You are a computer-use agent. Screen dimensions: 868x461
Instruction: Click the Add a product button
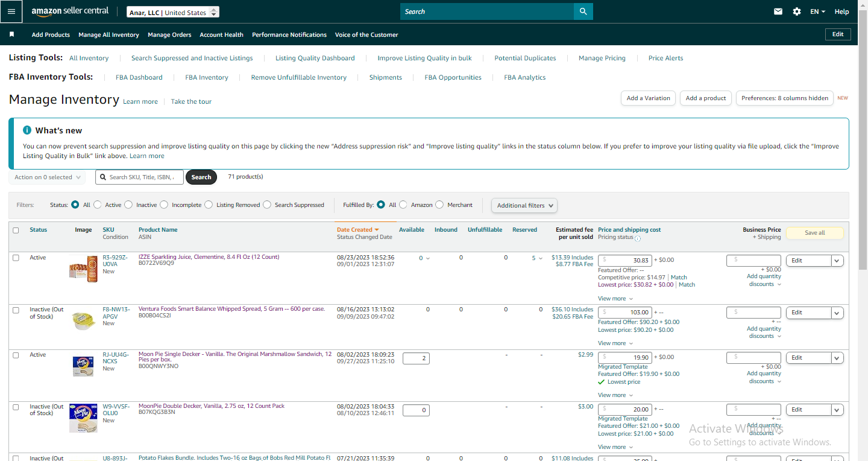[x=706, y=98]
